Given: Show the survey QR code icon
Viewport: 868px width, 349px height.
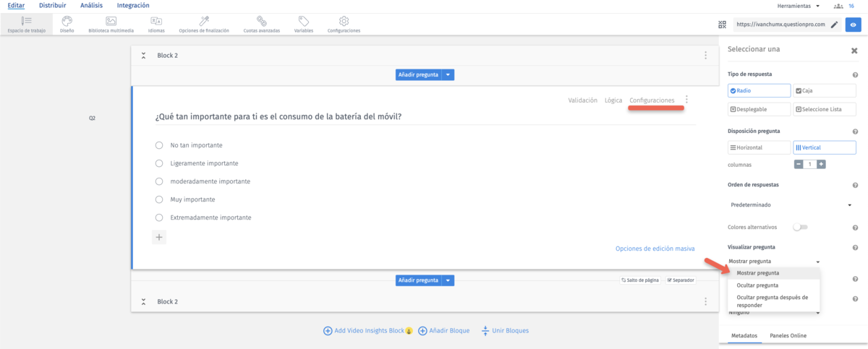Looking at the screenshot, I should (722, 25).
